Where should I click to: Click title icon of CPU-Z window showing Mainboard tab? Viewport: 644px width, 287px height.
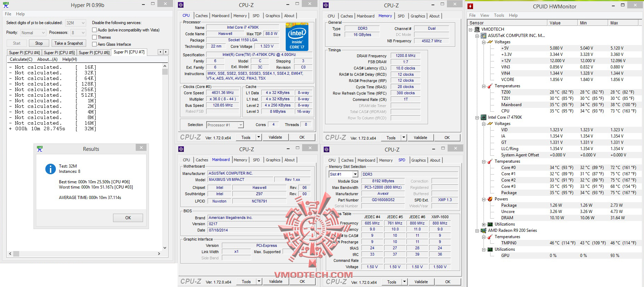181,149
